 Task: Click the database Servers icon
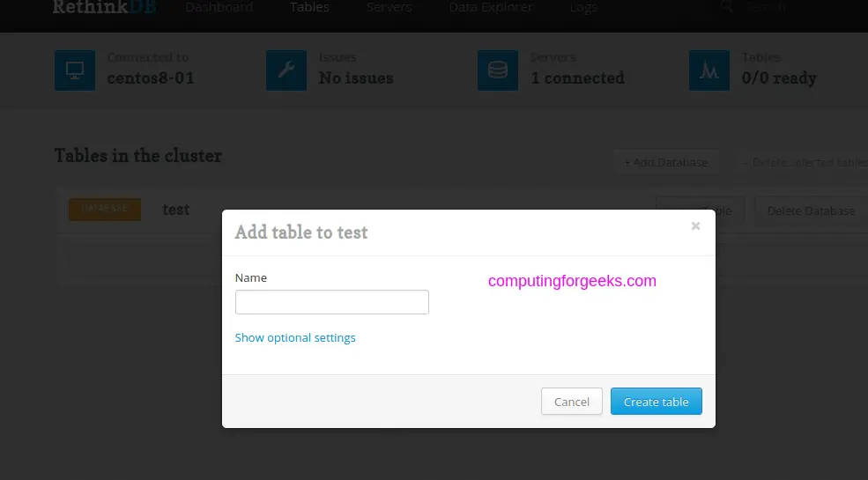coord(498,70)
